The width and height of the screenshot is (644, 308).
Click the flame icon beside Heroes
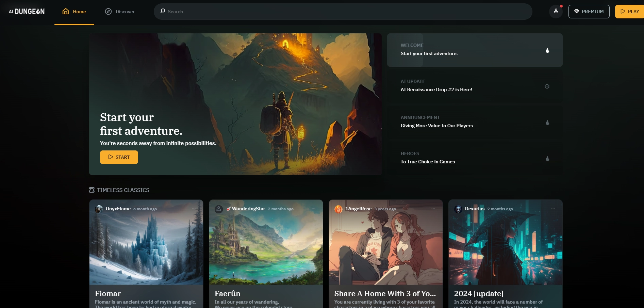coord(547,159)
